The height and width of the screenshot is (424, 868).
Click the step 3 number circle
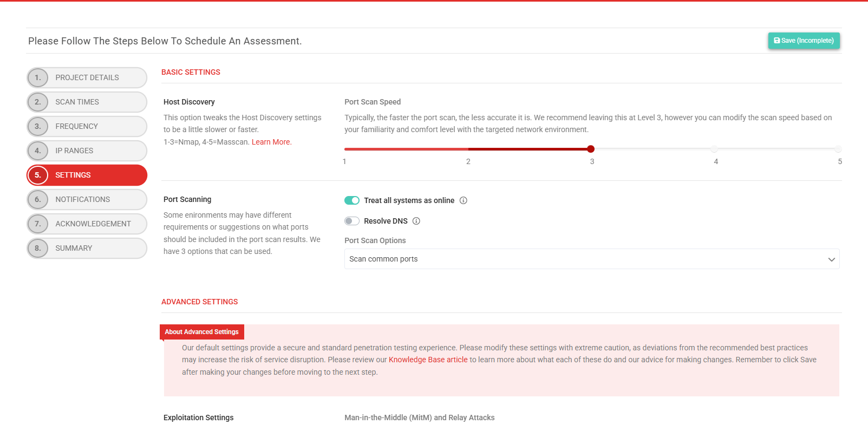coord(38,126)
